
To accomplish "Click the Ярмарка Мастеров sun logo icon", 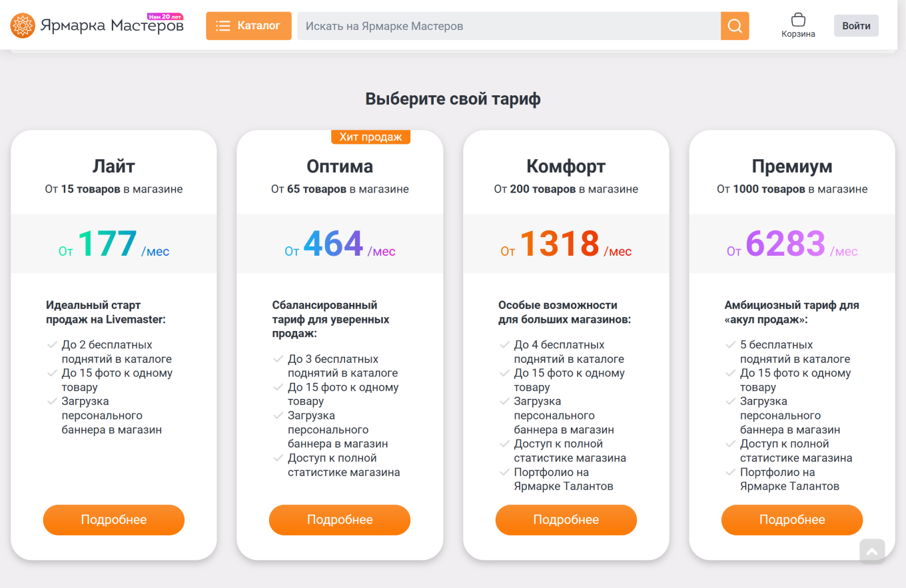I will click(23, 26).
